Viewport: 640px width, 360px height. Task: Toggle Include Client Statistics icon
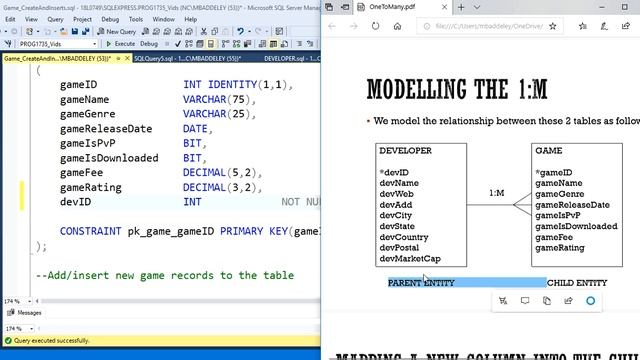(248, 44)
